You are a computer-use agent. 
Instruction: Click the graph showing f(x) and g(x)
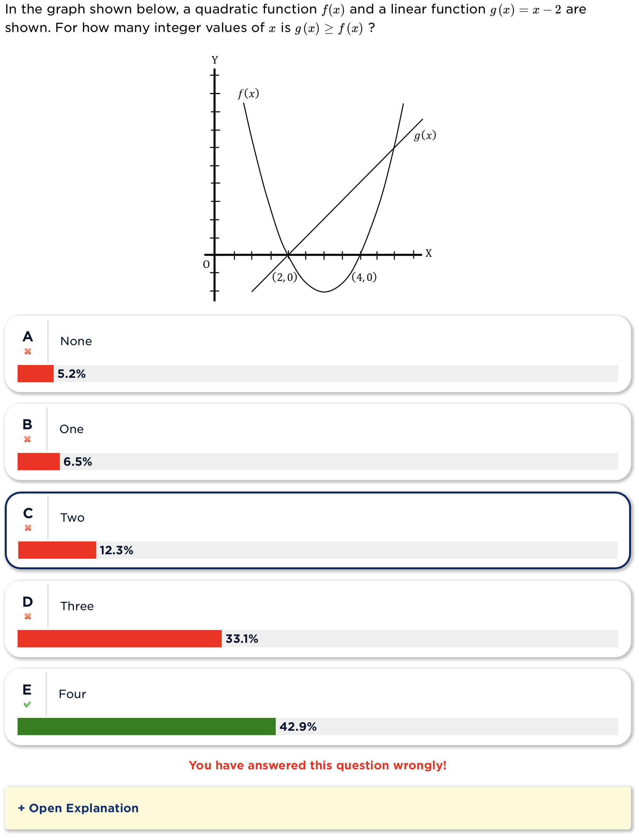click(x=319, y=179)
